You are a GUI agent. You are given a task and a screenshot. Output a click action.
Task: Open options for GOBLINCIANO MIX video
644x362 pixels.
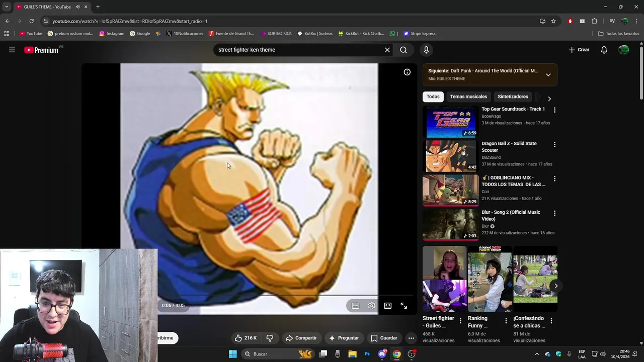pyautogui.click(x=554, y=178)
